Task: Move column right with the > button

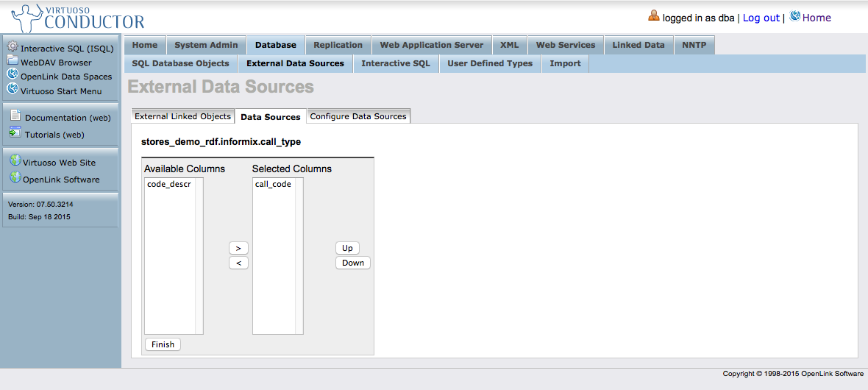Action: point(238,248)
